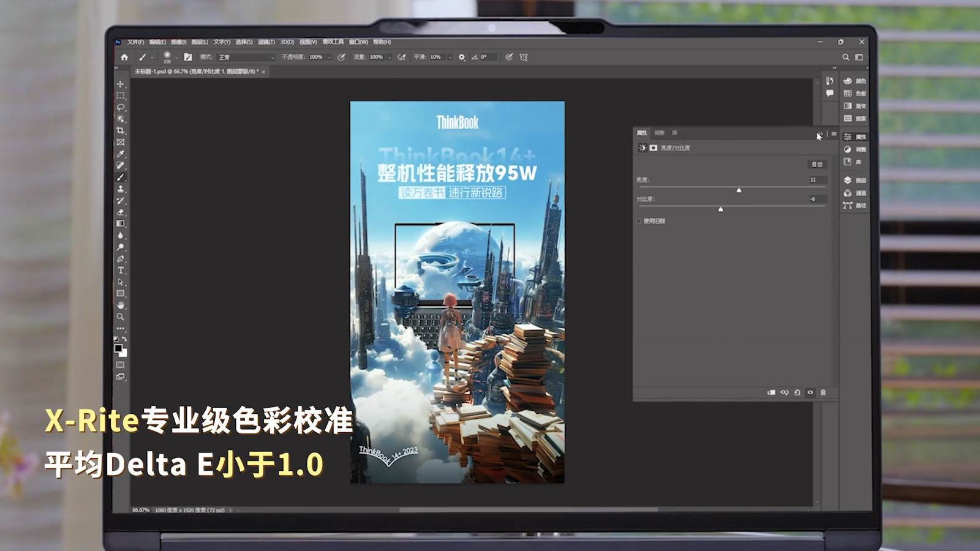Select the Horizontal Type tool
Image resolution: width=980 pixels, height=551 pixels.
click(x=121, y=270)
